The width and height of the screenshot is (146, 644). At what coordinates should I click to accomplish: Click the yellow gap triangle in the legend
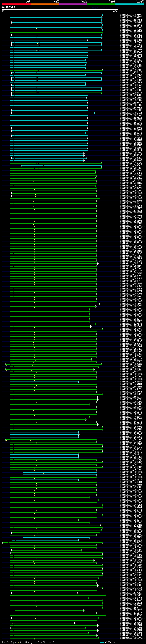click(x=19, y=642)
